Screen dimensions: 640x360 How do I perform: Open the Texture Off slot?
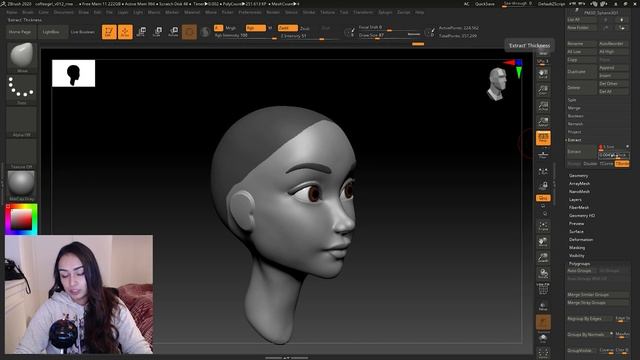pyautogui.click(x=22, y=153)
